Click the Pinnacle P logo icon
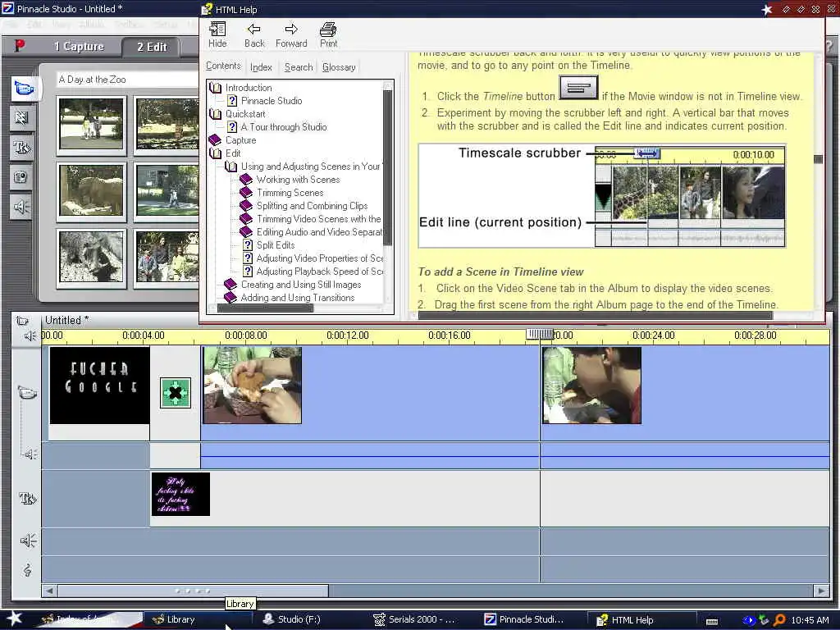This screenshot has width=840, height=630. click(x=20, y=46)
